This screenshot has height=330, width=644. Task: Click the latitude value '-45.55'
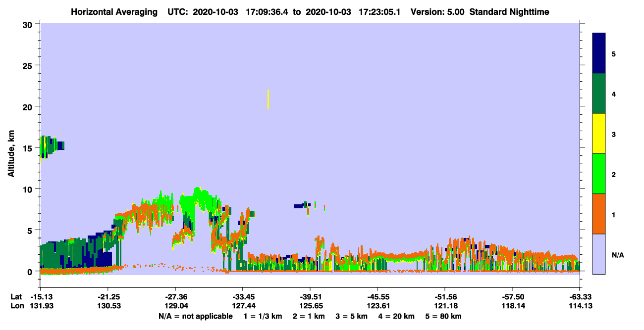[377, 296]
